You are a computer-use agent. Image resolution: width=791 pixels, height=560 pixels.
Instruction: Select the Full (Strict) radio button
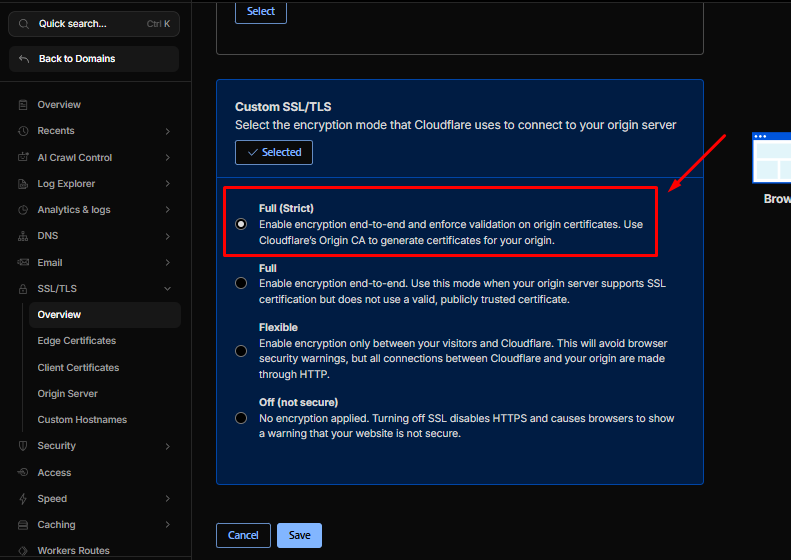pyautogui.click(x=241, y=224)
